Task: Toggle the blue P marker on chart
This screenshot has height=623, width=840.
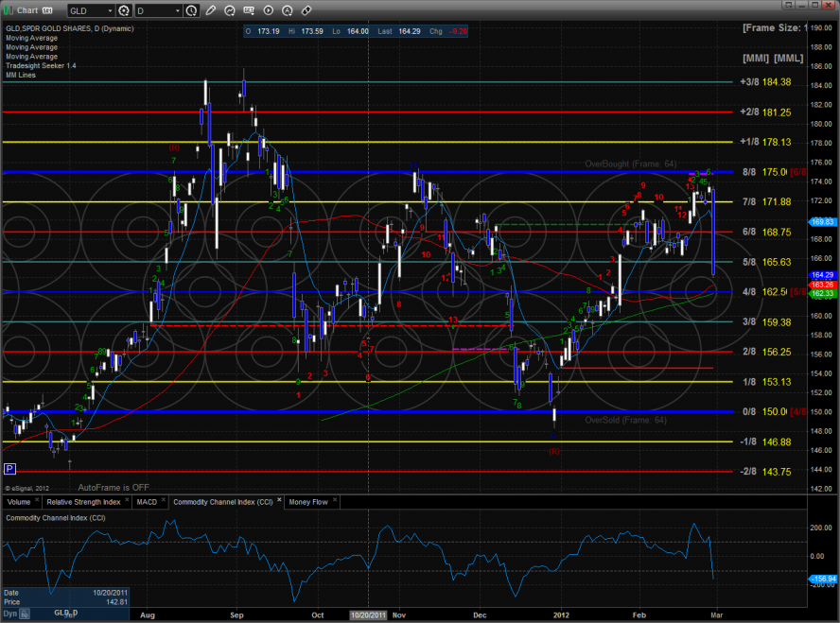Action: point(9,468)
